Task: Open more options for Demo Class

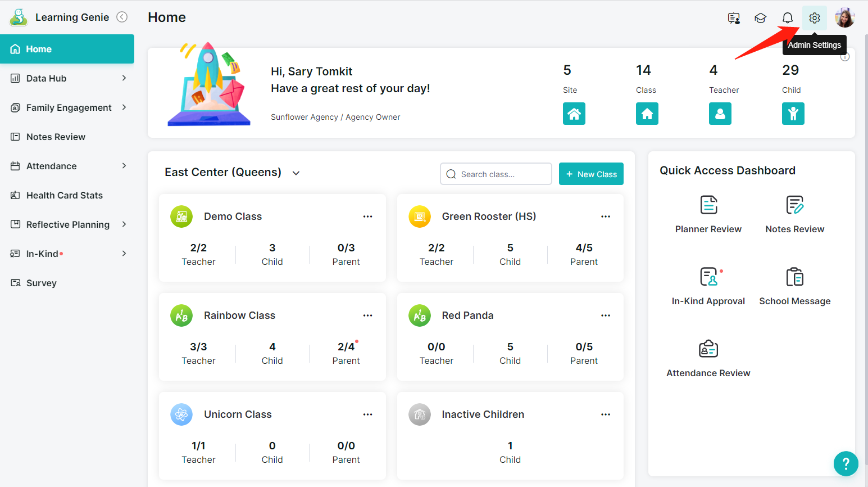Action: tap(367, 217)
